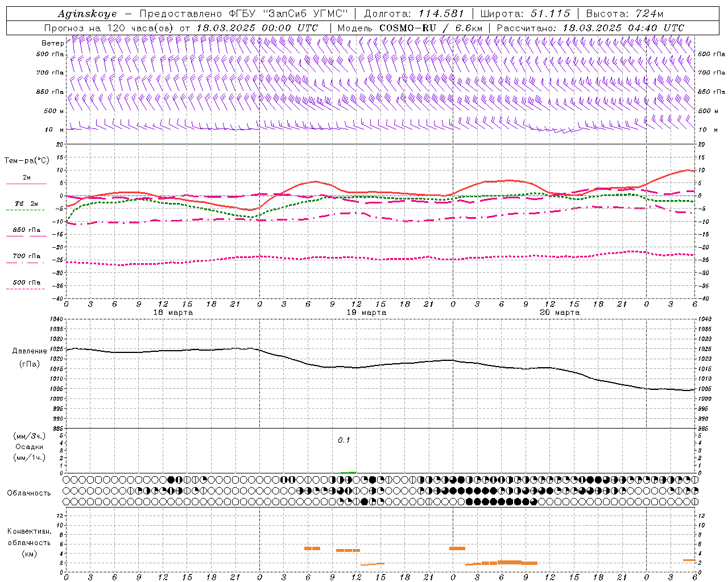Click the "Прогноз на 120 часа(ов)" header text
The width and height of the screenshot is (728, 582).
(x=109, y=28)
